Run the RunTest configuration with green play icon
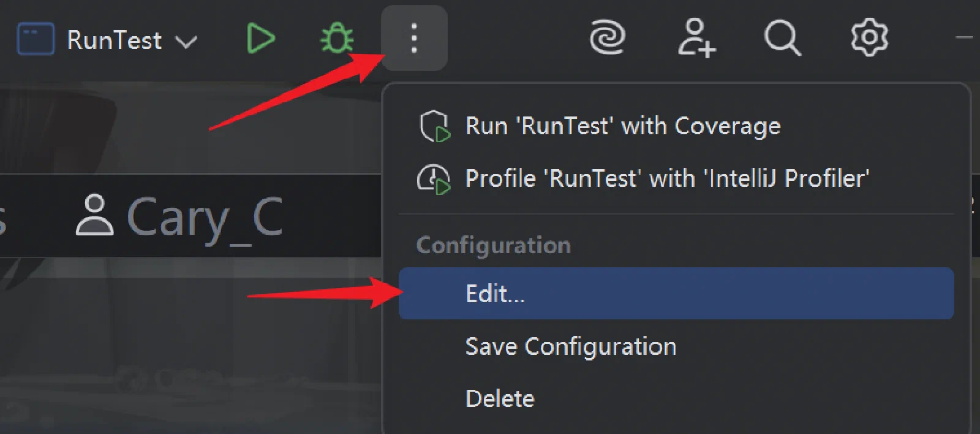Image resolution: width=980 pixels, height=434 pixels. pos(261,39)
